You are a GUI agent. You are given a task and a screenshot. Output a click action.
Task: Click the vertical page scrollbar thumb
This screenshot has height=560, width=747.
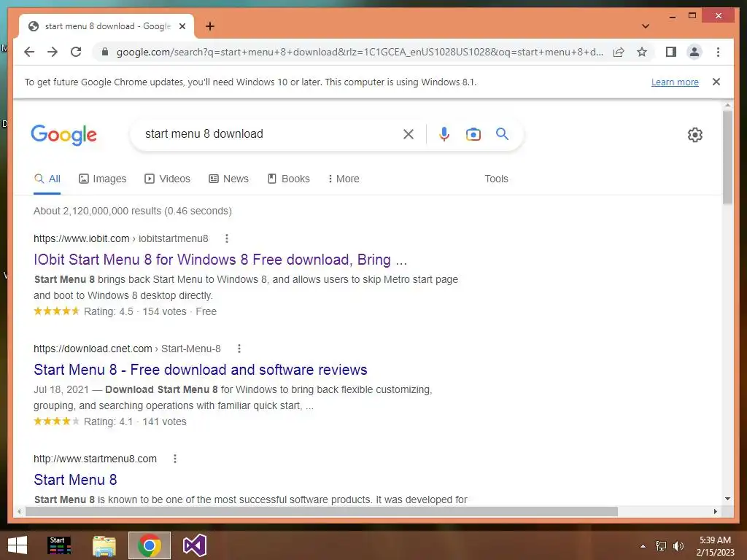pyautogui.click(x=727, y=157)
